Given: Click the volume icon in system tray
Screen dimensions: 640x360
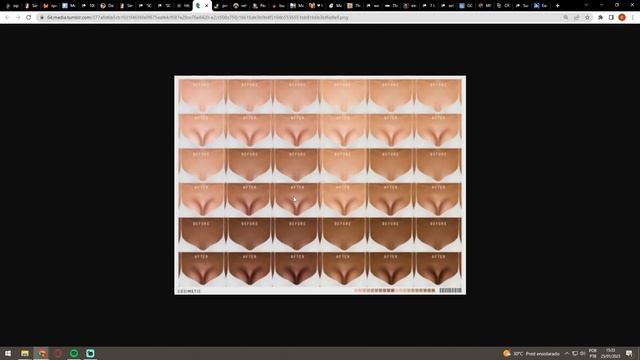Looking at the screenshot, I should tap(583, 353).
